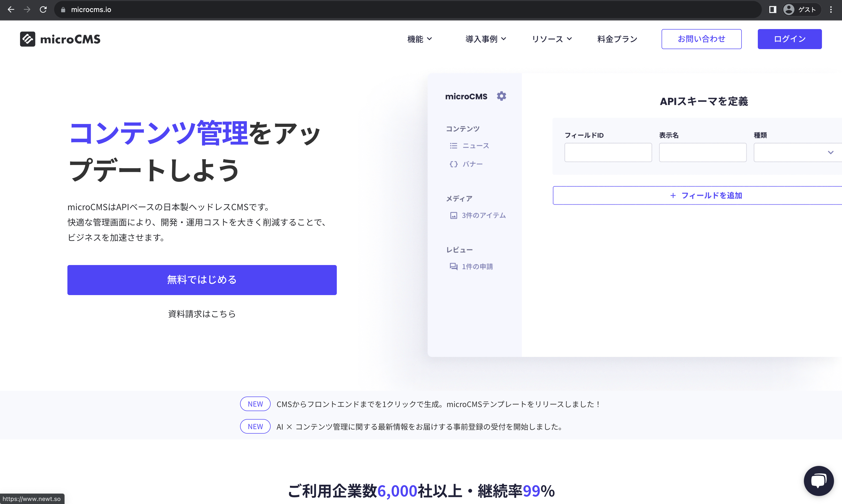Viewport: 842px width, 504px height.
Task: Open the browser three-dot menu
Action: click(831, 10)
